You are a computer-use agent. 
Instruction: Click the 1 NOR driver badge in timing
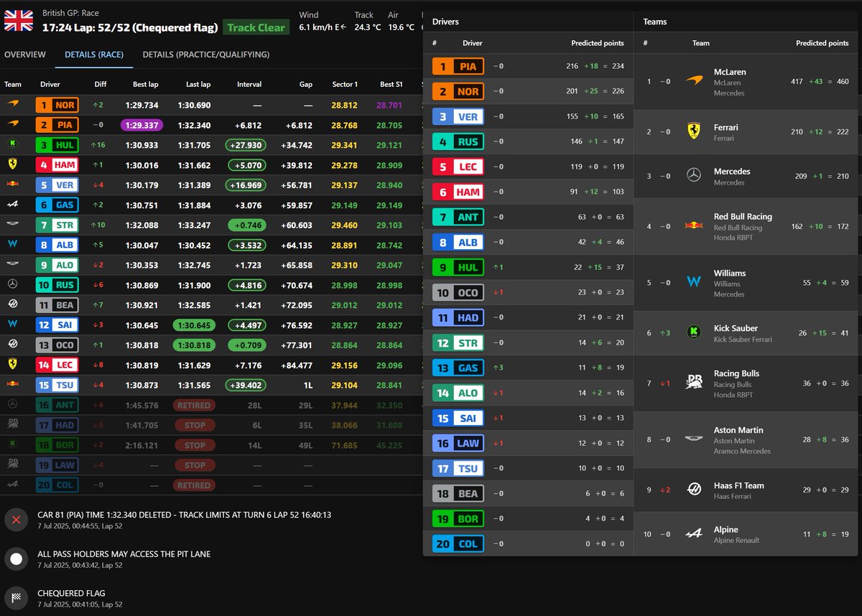57,106
